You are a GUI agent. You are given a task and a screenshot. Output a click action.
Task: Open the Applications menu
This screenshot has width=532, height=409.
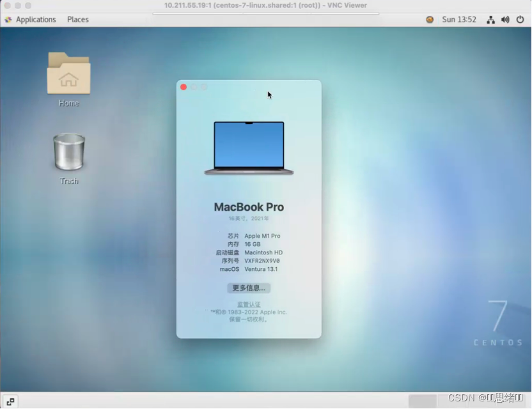click(x=36, y=20)
